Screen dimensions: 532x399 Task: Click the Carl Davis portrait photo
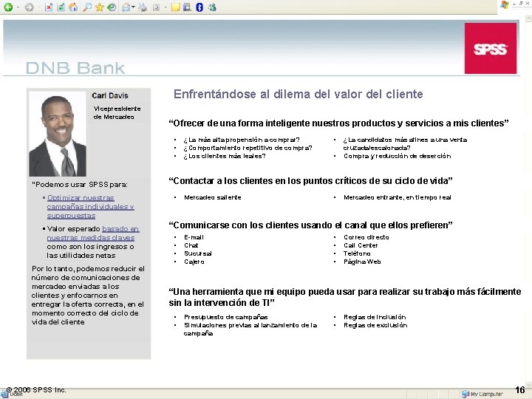[58, 134]
